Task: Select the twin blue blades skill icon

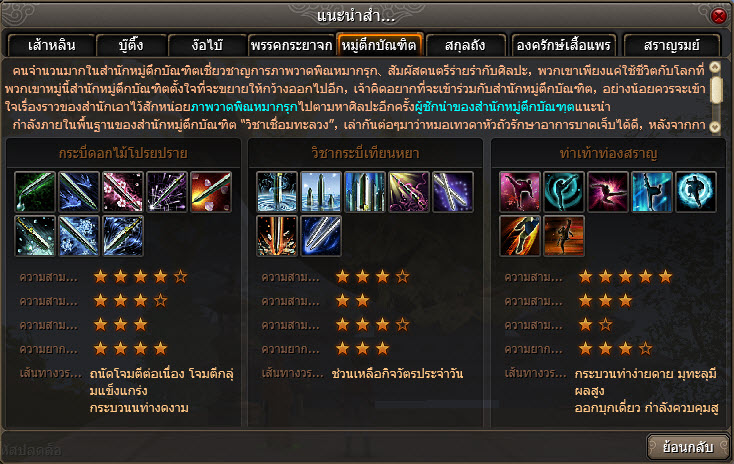Action: pyautogui.click(x=321, y=236)
